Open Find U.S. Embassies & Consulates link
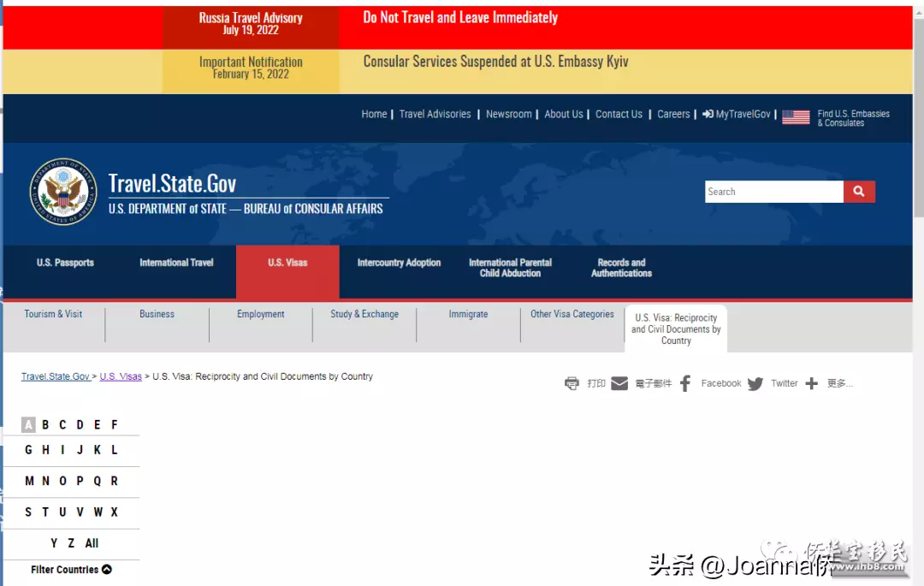This screenshot has width=924, height=586. click(853, 118)
